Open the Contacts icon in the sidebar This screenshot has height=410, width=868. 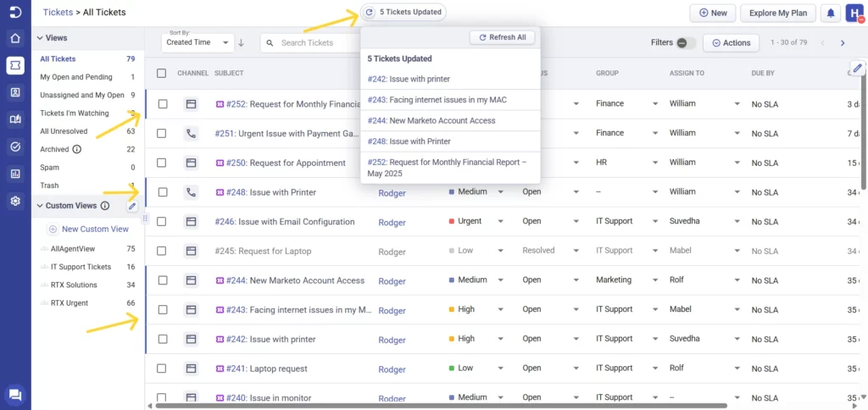pyautogui.click(x=15, y=92)
